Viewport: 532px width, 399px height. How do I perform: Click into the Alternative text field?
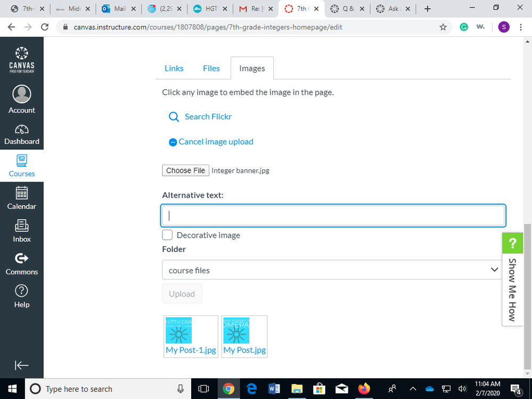(333, 216)
